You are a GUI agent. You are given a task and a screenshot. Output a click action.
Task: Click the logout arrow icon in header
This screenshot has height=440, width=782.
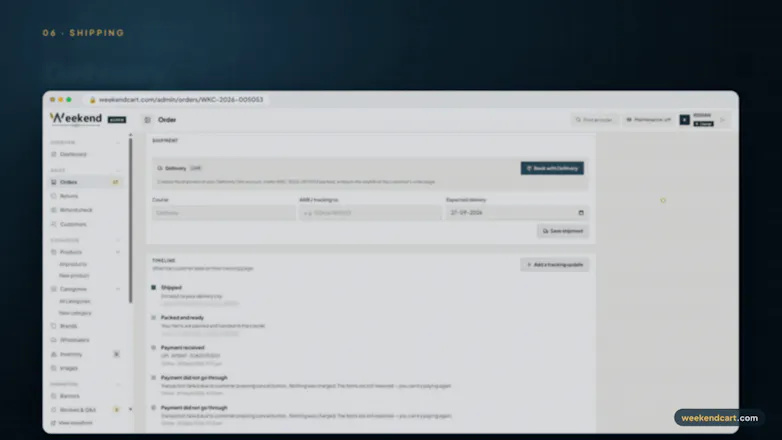(x=722, y=120)
